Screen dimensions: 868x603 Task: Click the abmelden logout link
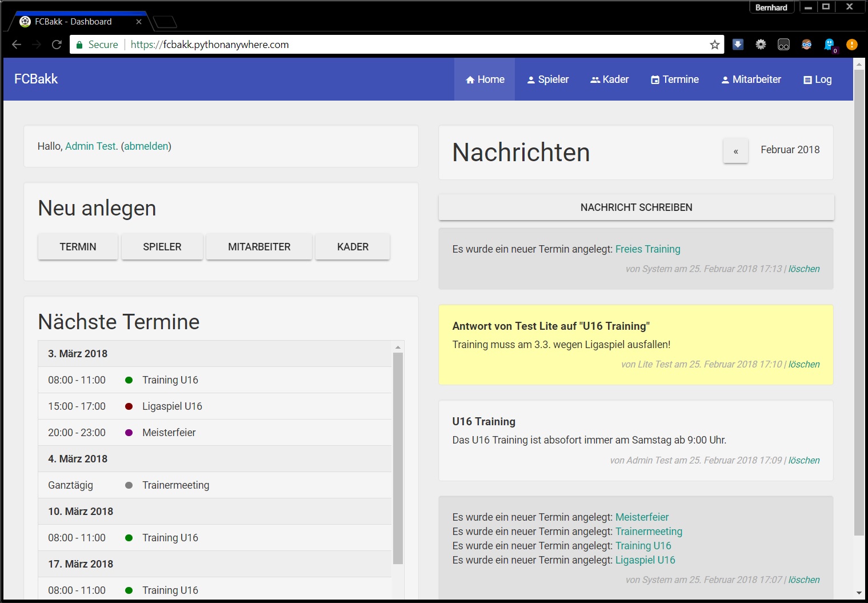(x=146, y=146)
